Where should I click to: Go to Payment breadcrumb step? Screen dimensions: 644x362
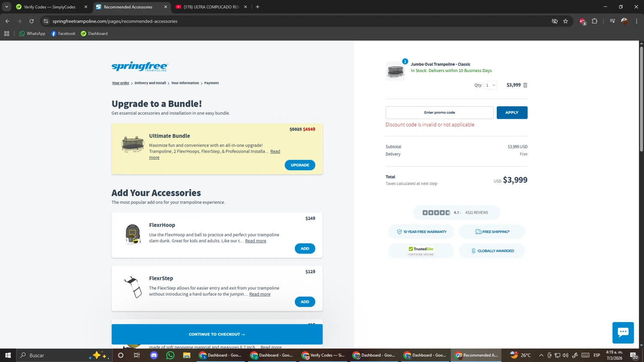coord(211,83)
